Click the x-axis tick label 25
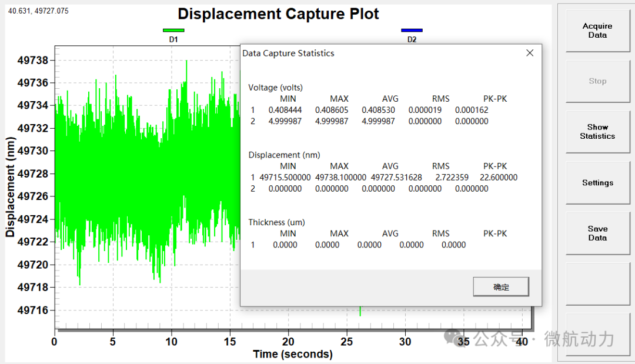The height and width of the screenshot is (364, 635). point(347,342)
